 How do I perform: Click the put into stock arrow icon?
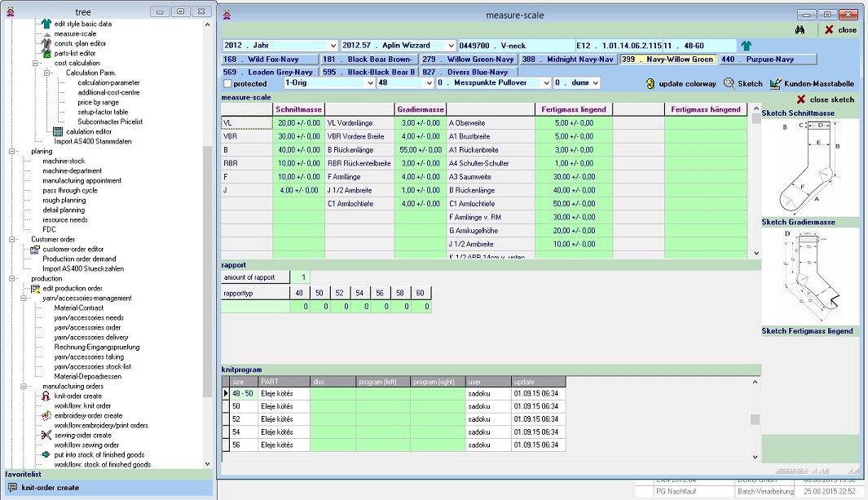pyautogui.click(x=46, y=454)
